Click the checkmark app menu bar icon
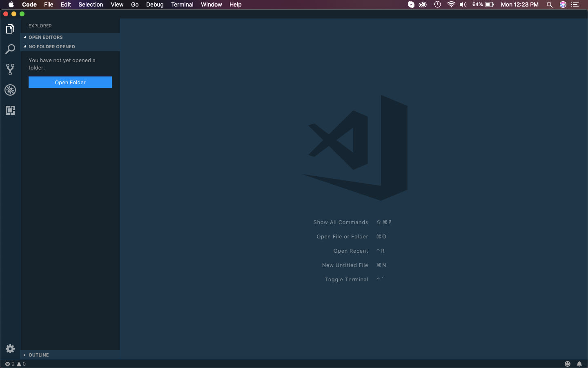The height and width of the screenshot is (368, 588). click(x=411, y=4)
